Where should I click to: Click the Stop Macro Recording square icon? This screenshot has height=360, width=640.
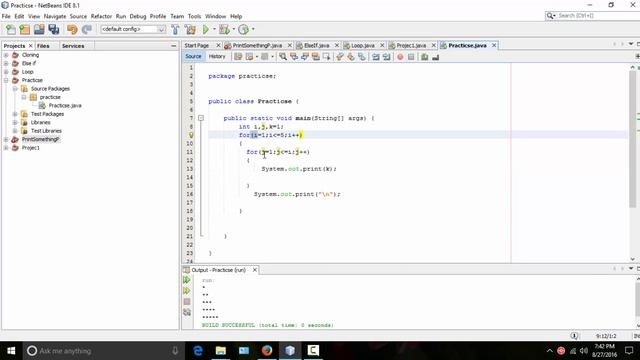point(411,57)
